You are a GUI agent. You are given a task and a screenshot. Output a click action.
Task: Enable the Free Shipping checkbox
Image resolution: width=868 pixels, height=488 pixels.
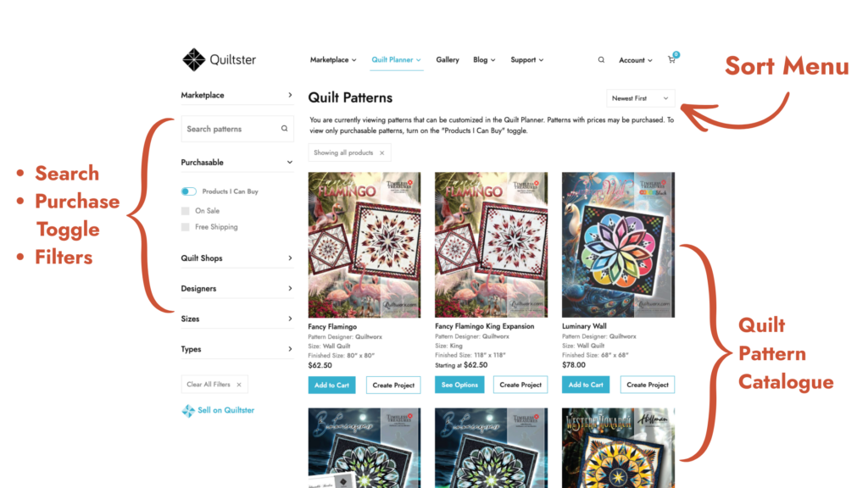pos(186,227)
